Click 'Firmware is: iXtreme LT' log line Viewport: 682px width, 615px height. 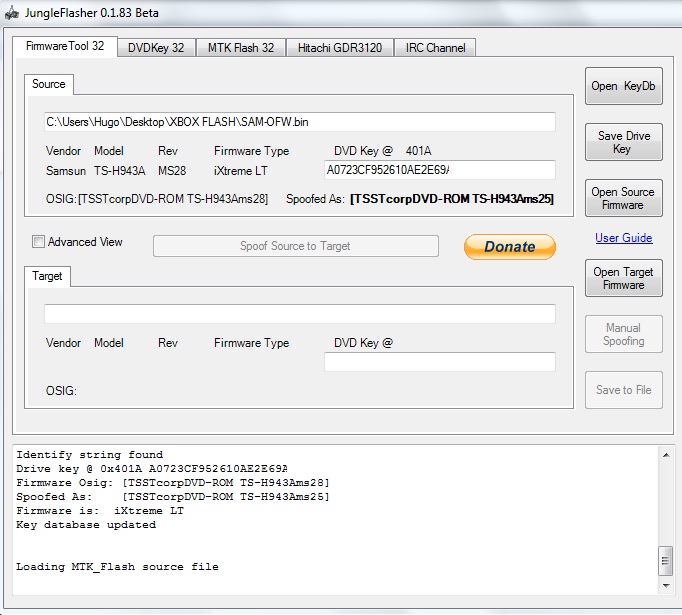100,511
